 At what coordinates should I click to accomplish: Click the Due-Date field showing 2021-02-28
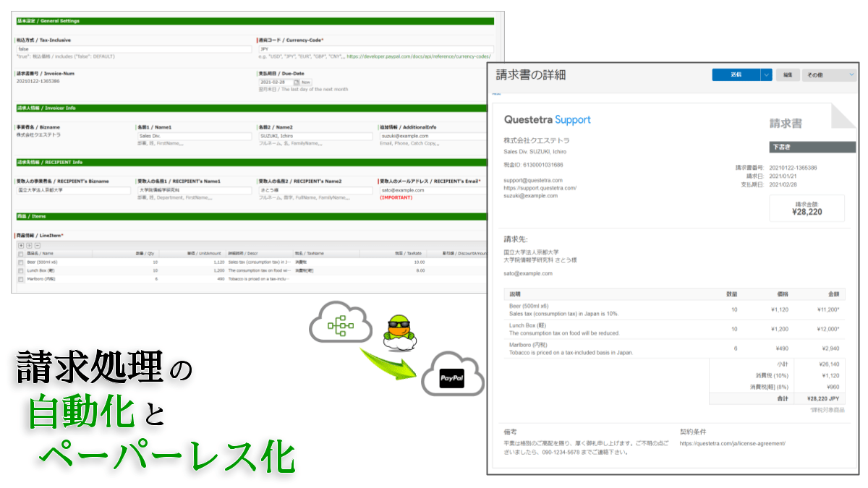[275, 82]
